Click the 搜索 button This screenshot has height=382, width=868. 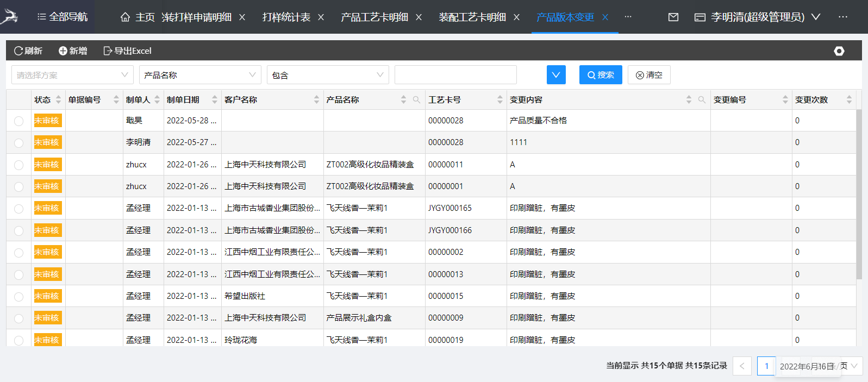tap(600, 75)
